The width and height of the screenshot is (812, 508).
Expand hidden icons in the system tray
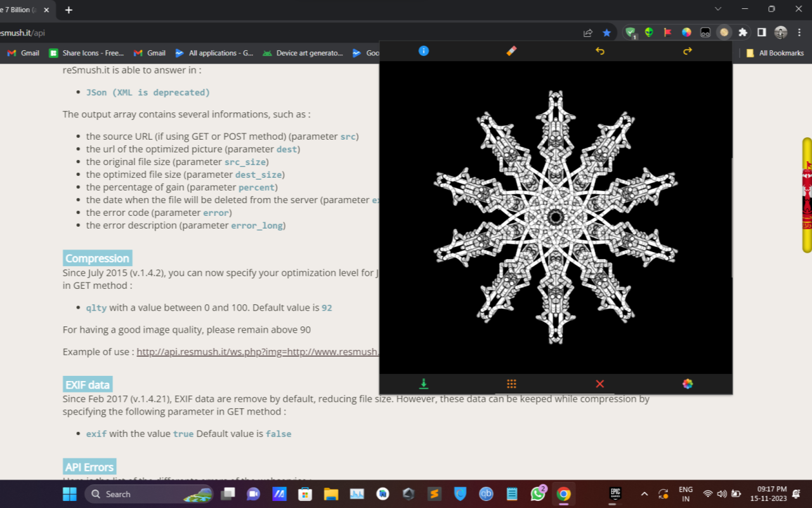(x=644, y=494)
